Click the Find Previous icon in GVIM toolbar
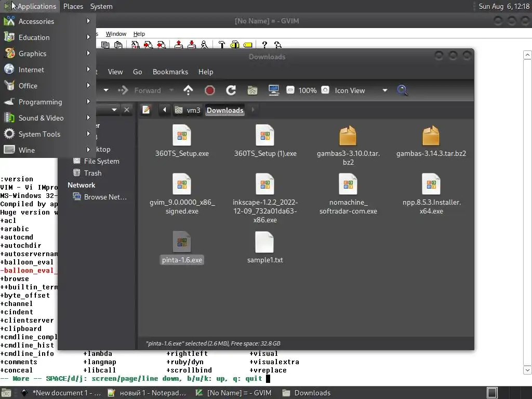532x399 pixels. click(162, 45)
